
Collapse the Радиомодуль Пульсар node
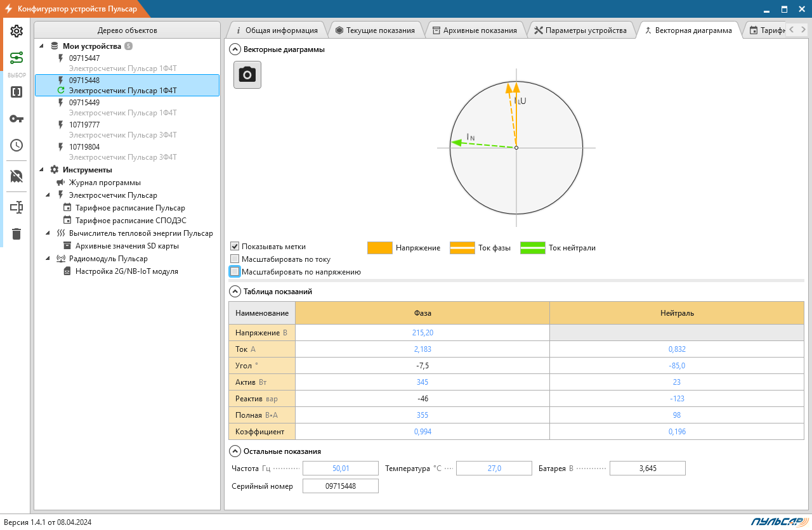click(x=48, y=259)
